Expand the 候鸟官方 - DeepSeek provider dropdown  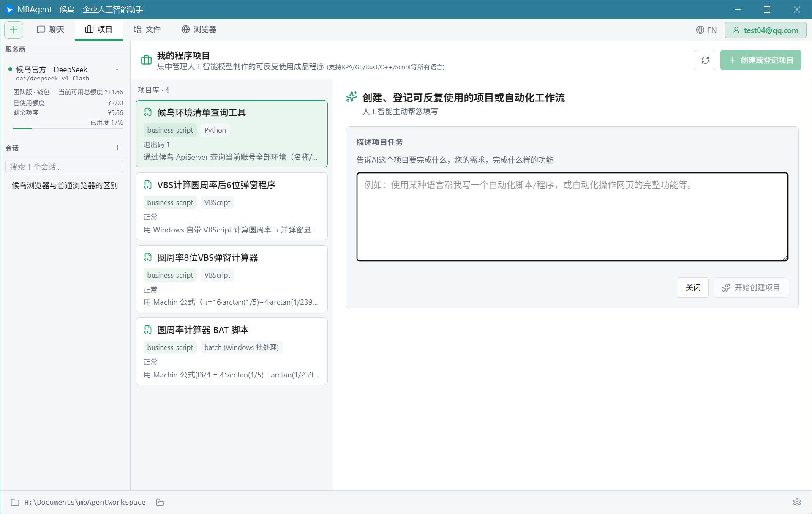pyautogui.click(x=117, y=70)
